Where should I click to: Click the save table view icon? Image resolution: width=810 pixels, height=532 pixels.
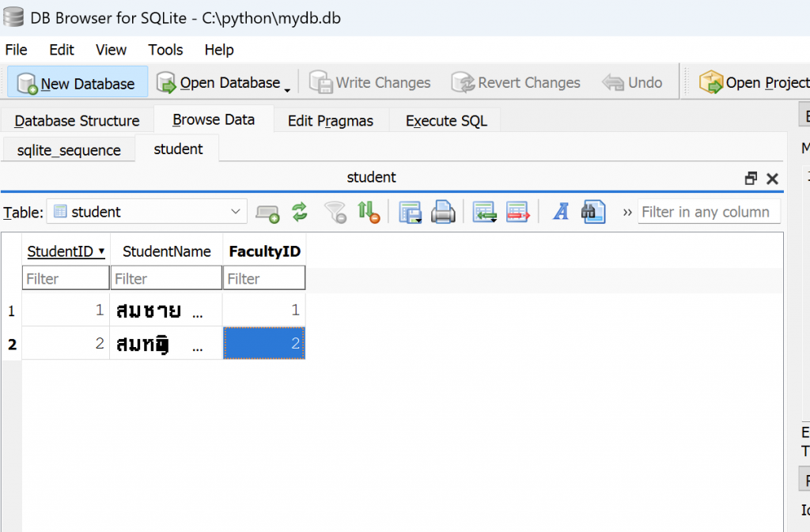point(410,212)
